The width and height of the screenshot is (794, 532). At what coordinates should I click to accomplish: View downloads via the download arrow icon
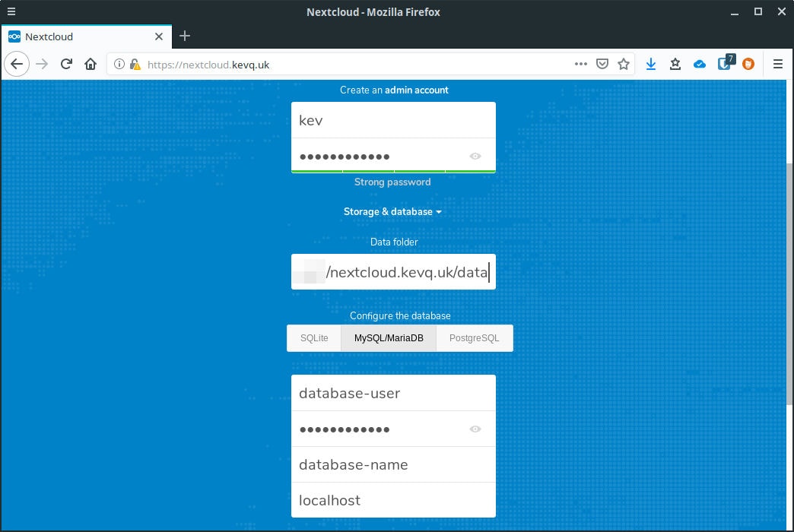click(651, 64)
